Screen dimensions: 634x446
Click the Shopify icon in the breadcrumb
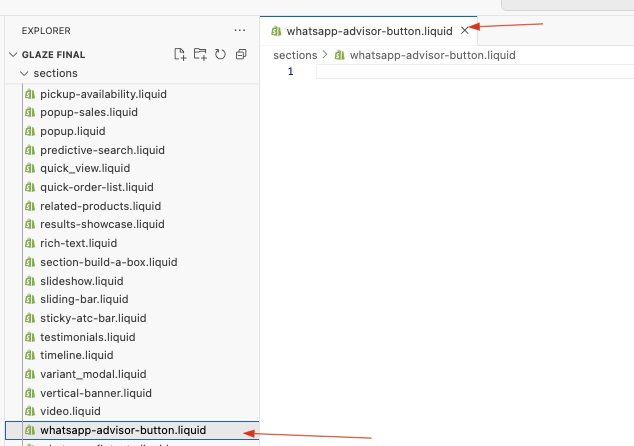click(x=340, y=55)
